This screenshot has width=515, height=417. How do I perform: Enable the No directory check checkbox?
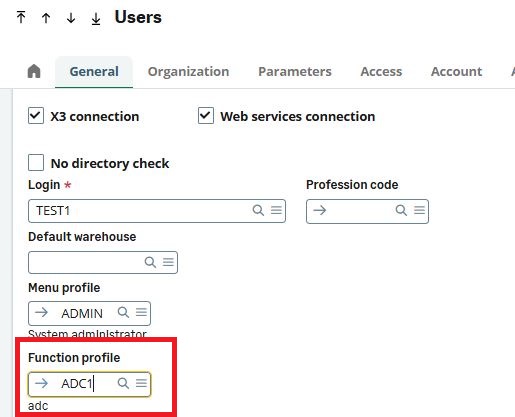[36, 163]
